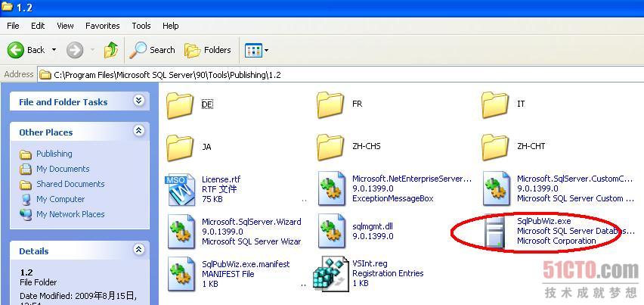Click the SqlPubWiz.exe file name

(x=543, y=221)
